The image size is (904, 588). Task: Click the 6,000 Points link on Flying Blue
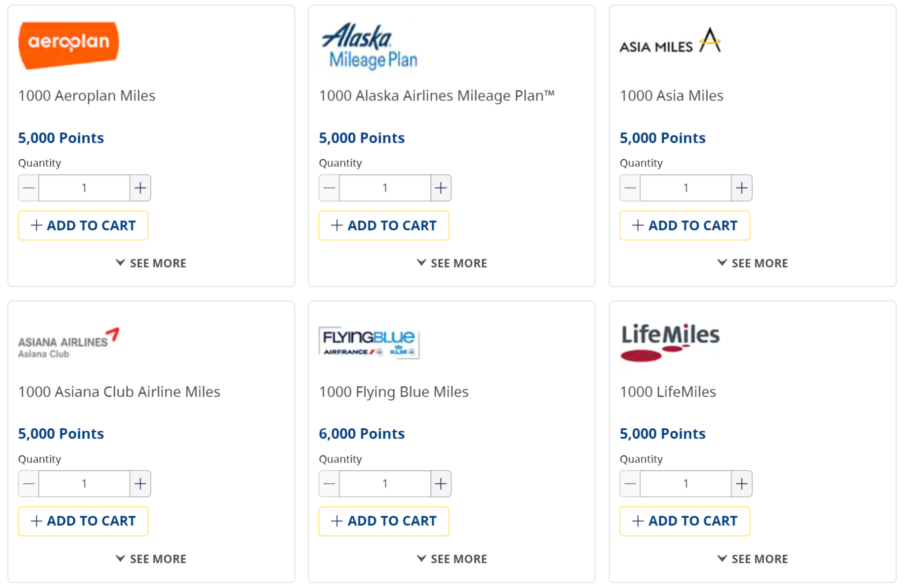pos(362,434)
